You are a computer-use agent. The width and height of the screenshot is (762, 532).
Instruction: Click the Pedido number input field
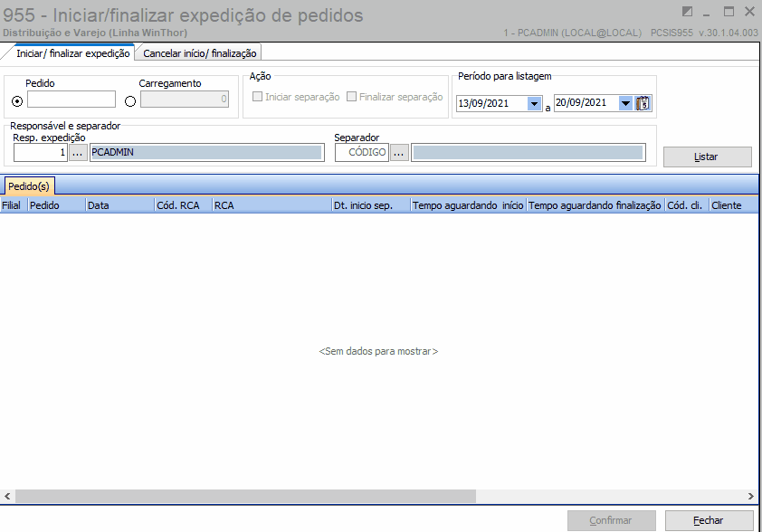pyautogui.click(x=71, y=100)
